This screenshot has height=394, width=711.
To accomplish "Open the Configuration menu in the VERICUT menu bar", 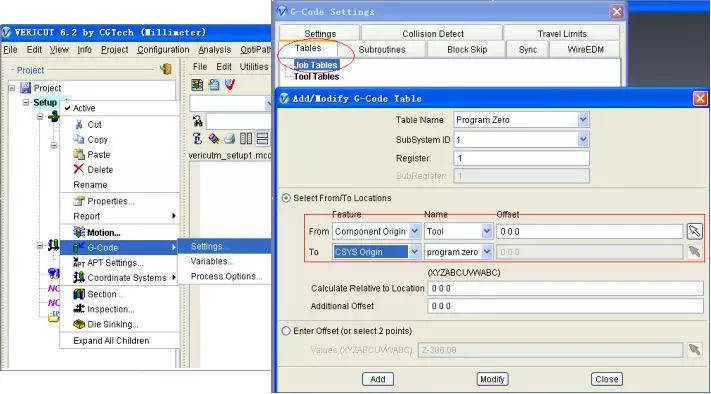I will pyautogui.click(x=163, y=49).
